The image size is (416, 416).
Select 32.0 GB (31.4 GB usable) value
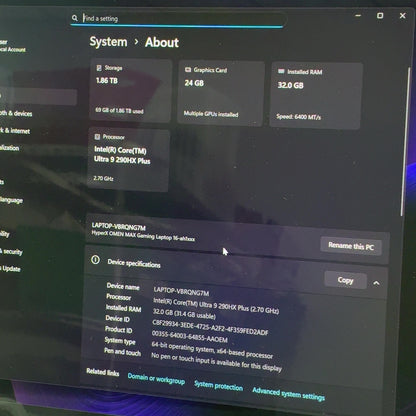(184, 313)
